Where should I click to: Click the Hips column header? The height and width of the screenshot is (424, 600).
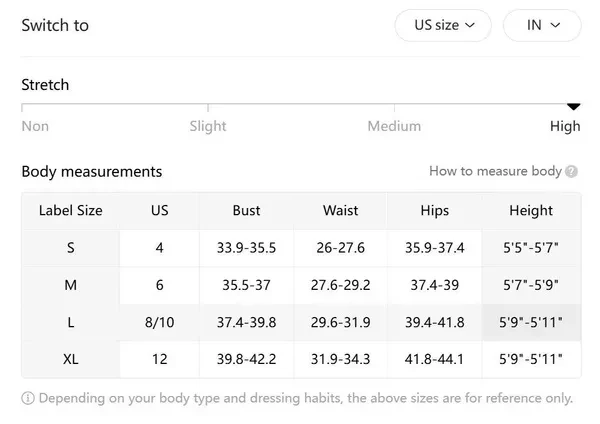coord(434,211)
